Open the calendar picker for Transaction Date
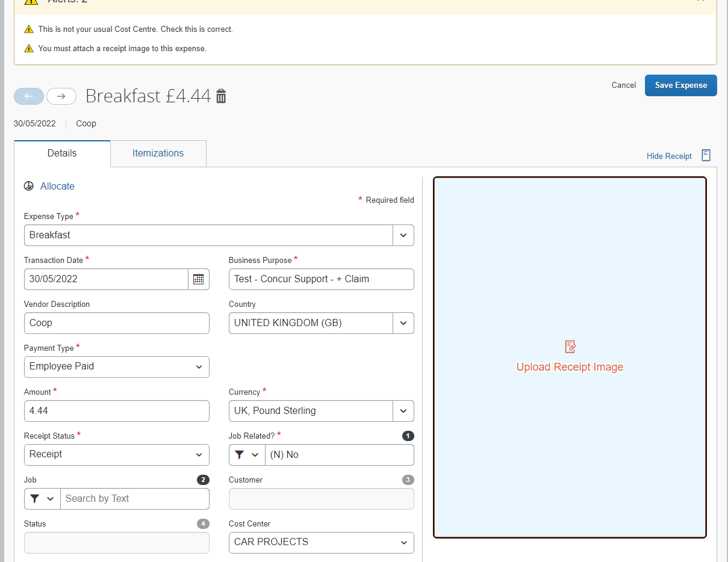This screenshot has width=728, height=562. click(x=198, y=279)
